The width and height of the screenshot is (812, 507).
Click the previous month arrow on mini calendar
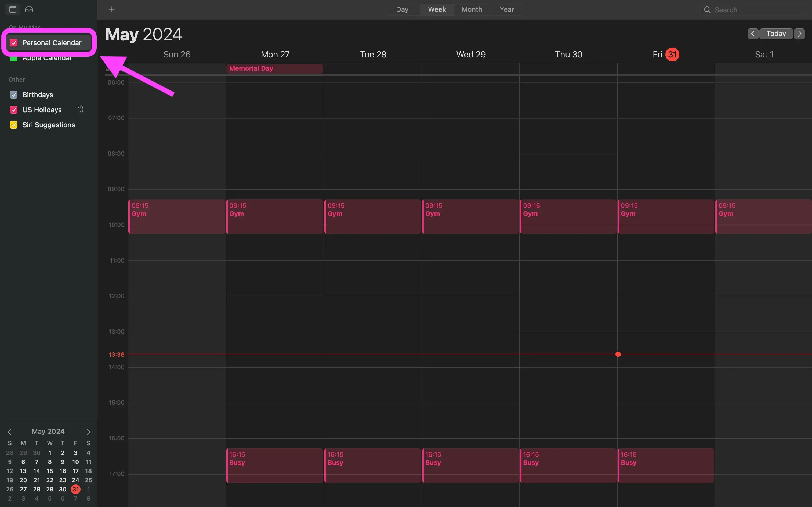(10, 432)
